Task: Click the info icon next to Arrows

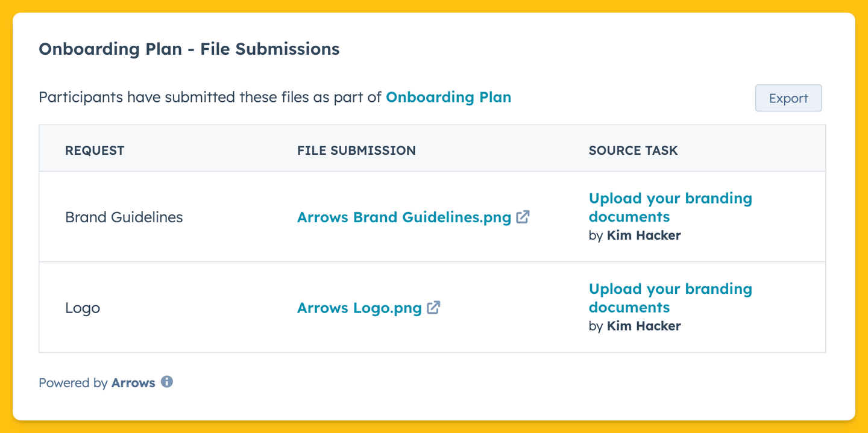Action: (167, 382)
